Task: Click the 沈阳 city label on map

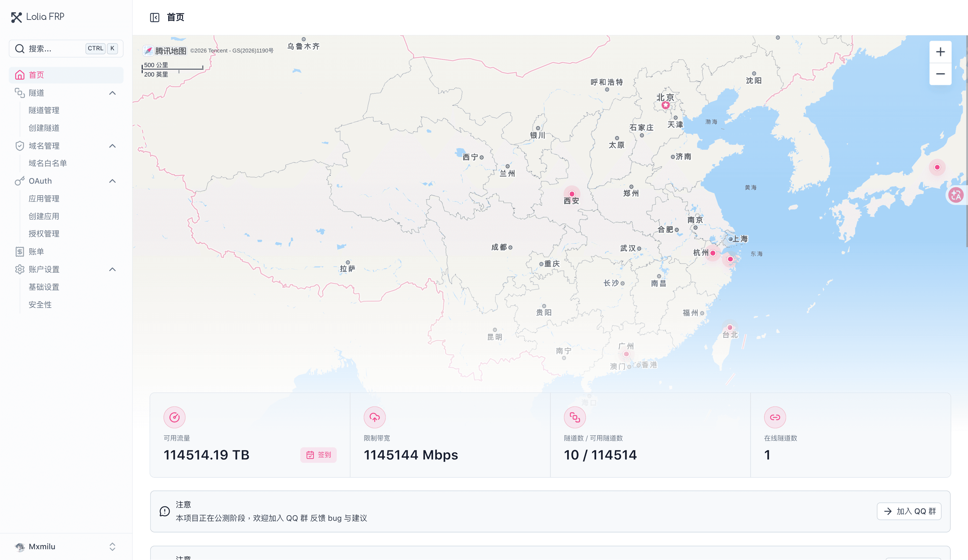Action: 753,80
